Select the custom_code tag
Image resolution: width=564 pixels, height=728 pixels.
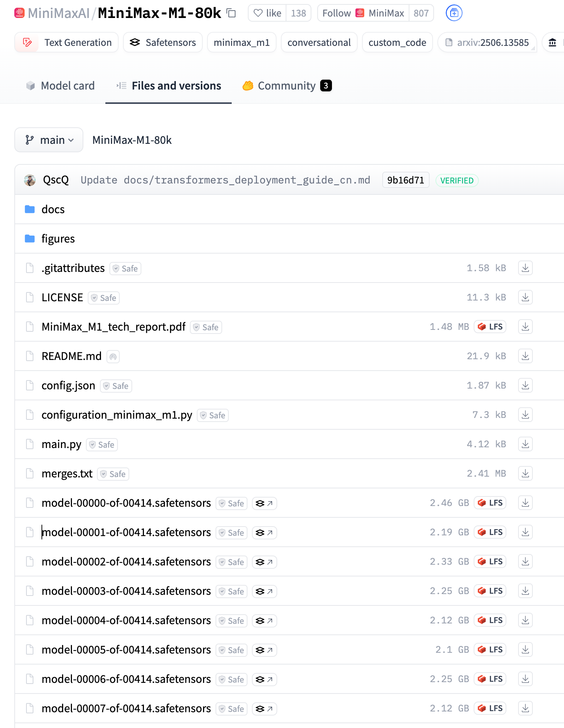tap(397, 43)
